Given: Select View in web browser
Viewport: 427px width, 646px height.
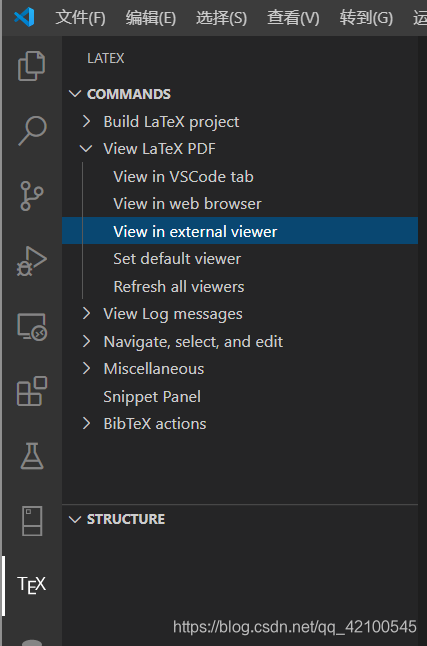Looking at the screenshot, I should coord(188,204).
